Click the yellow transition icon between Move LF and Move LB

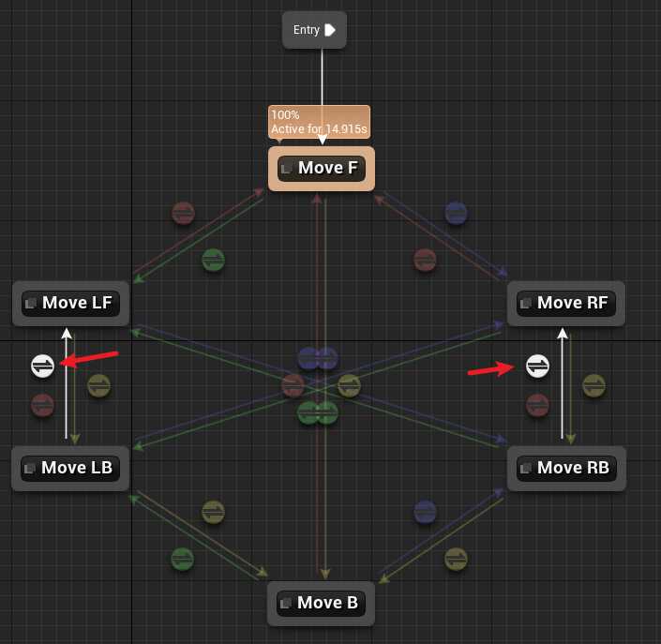click(x=98, y=385)
